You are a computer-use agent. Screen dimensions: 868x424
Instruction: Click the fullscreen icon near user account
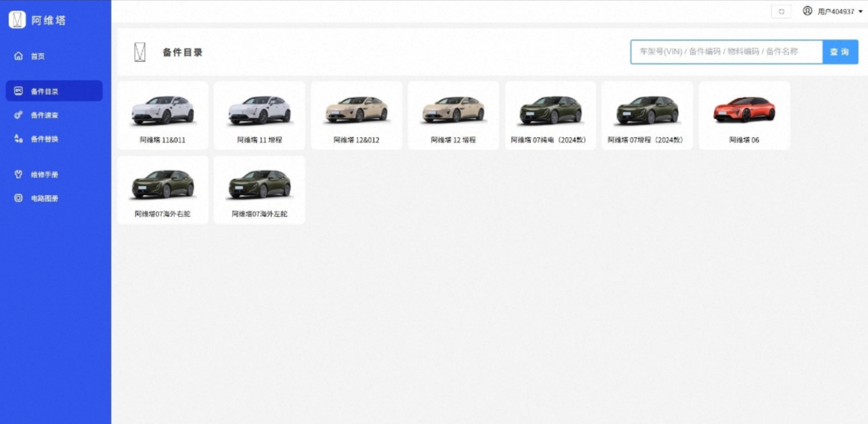coord(781,11)
